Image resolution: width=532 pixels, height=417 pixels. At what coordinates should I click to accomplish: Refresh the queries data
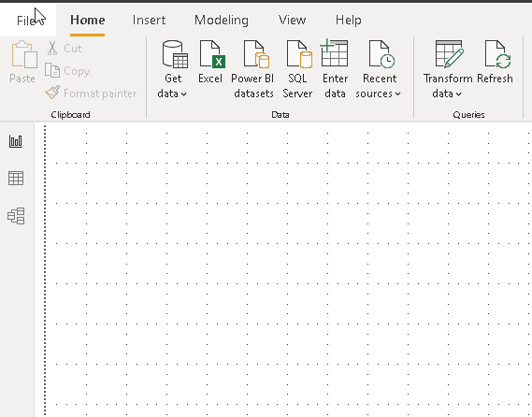point(496,62)
